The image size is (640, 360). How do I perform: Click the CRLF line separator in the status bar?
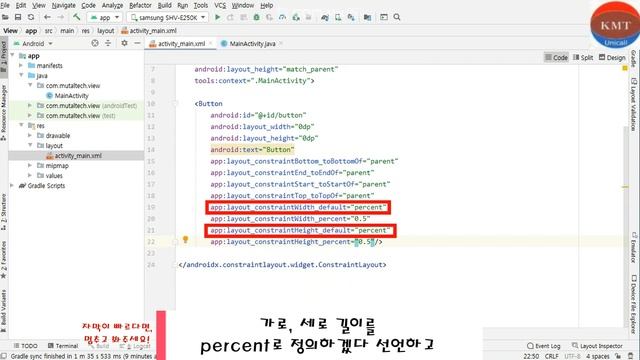(x=551, y=356)
